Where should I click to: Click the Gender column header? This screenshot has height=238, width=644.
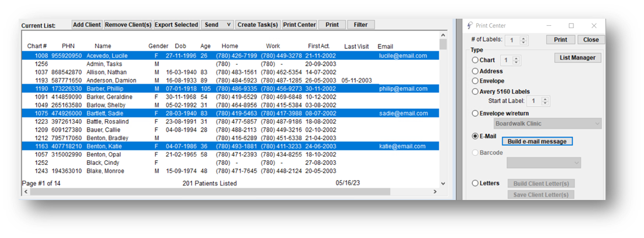pos(159,46)
